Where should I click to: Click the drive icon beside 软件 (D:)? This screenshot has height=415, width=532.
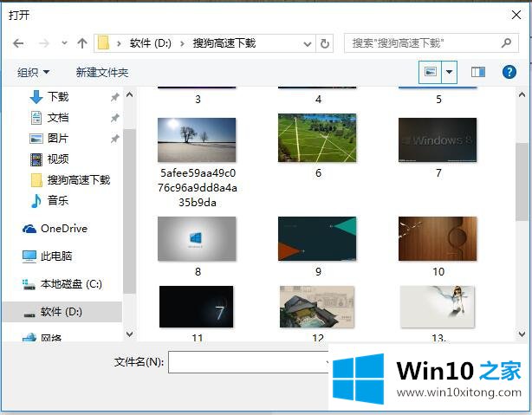coord(29,314)
